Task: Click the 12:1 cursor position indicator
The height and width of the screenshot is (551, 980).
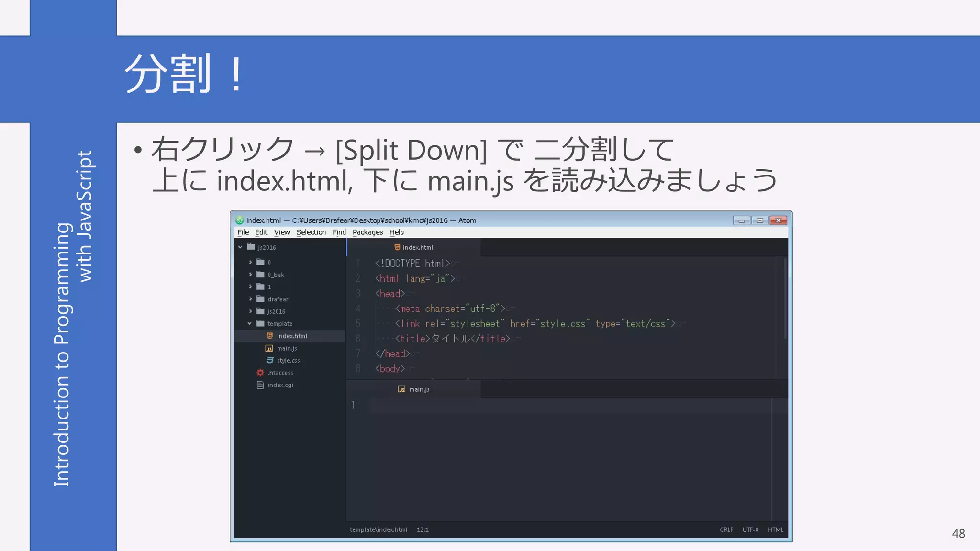Action: pos(423,529)
